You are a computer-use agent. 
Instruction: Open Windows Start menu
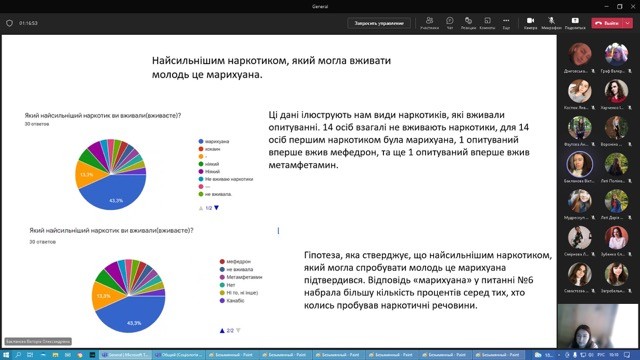(6, 355)
